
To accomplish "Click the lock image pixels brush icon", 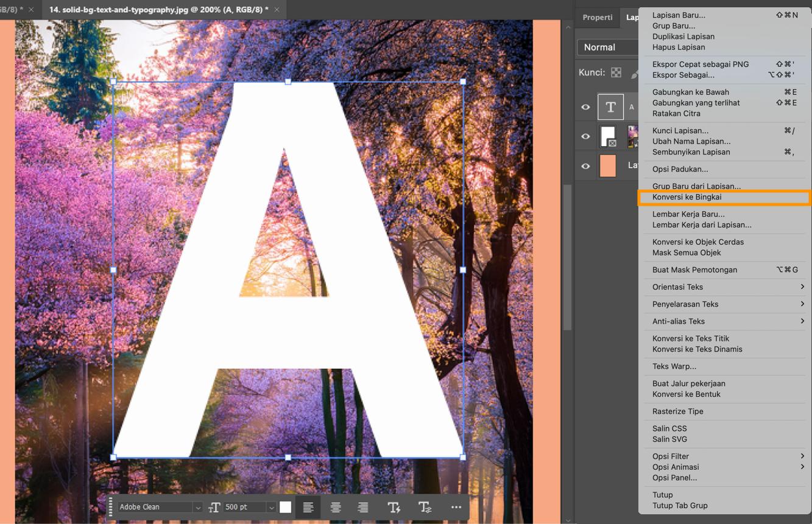I will (635, 72).
